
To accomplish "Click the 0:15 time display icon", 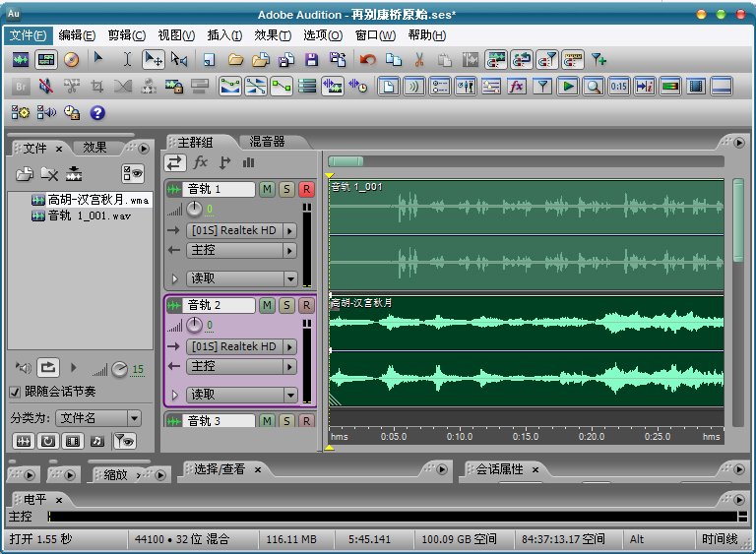I will pos(619,87).
